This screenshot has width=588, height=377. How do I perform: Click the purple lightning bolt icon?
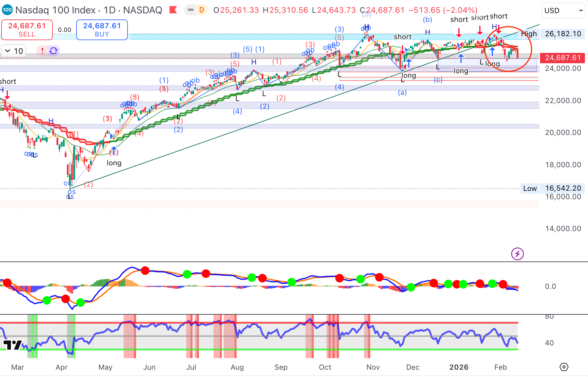(x=517, y=254)
